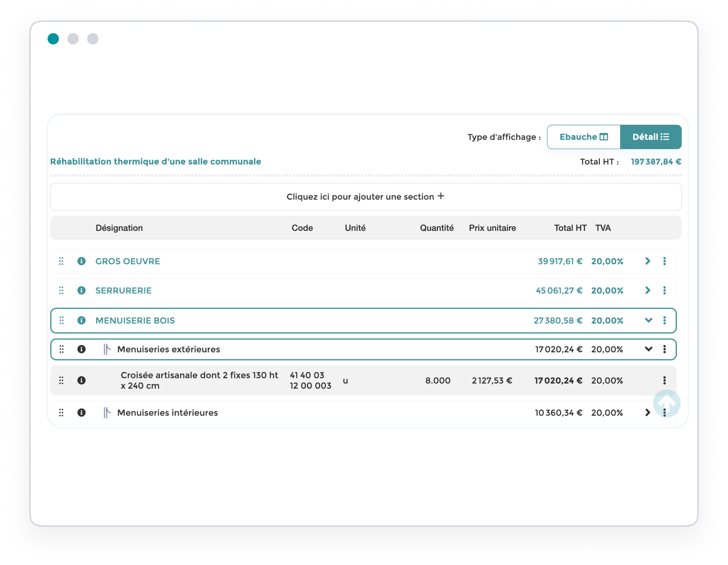Viewport: 728px width, 565px height.
Task: Open the three-dot menu for Croisée artisanale row
Action: 665,380
